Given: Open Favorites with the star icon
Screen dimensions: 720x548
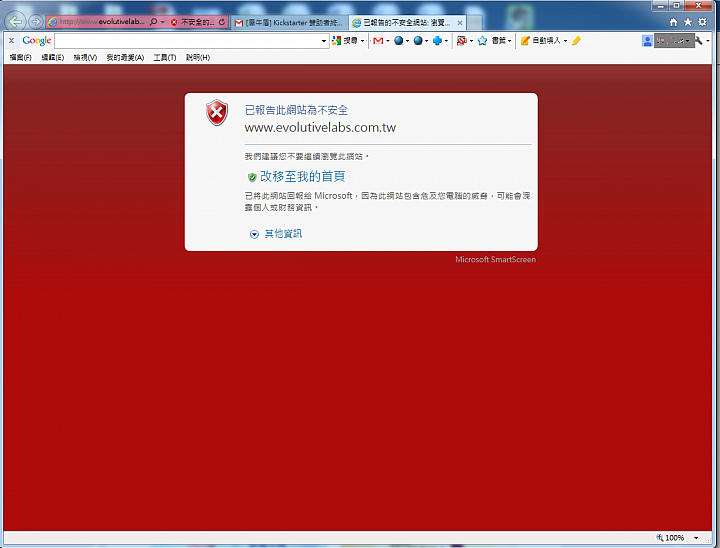Looking at the screenshot, I should (688, 22).
